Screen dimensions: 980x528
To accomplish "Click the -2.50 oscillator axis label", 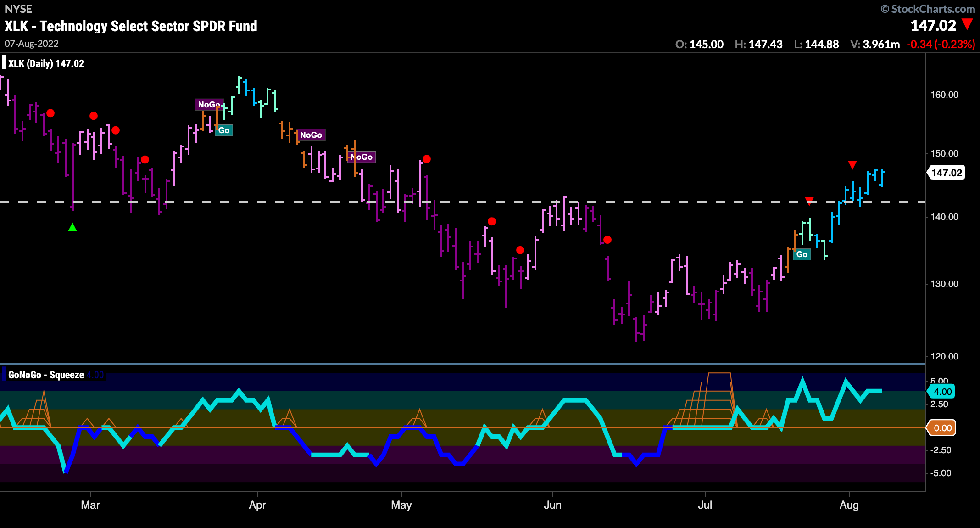I will point(941,450).
